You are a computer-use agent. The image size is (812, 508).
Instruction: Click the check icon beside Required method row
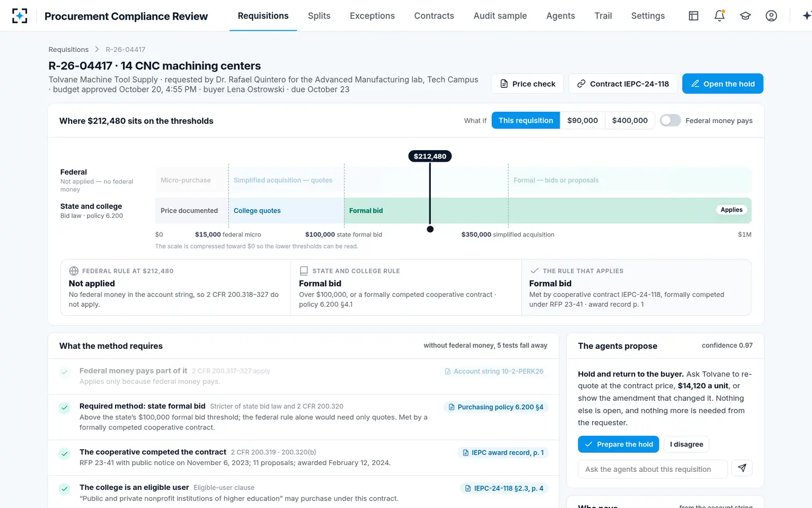(64, 408)
